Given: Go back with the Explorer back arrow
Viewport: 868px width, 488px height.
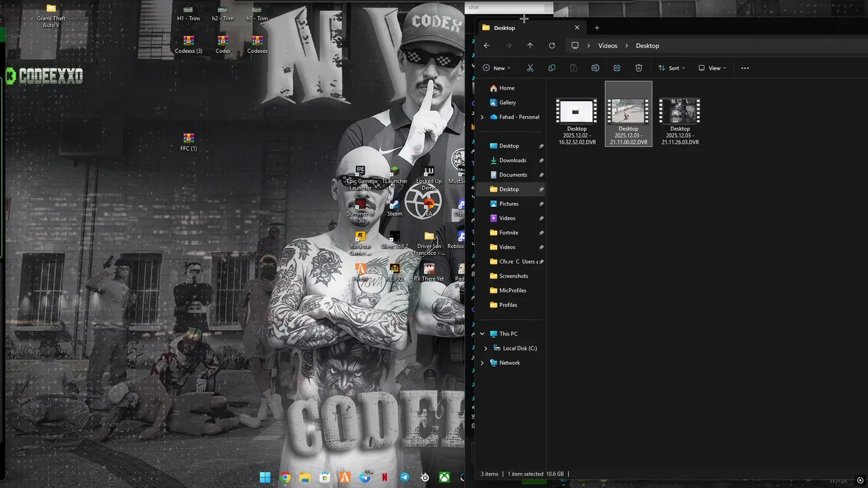Looking at the screenshot, I should pyautogui.click(x=486, y=45).
